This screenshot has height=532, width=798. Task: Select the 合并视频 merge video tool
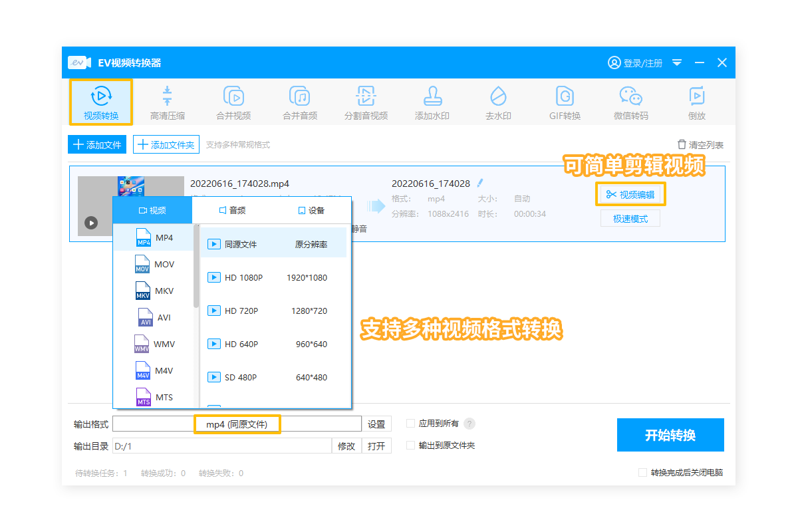[233, 102]
